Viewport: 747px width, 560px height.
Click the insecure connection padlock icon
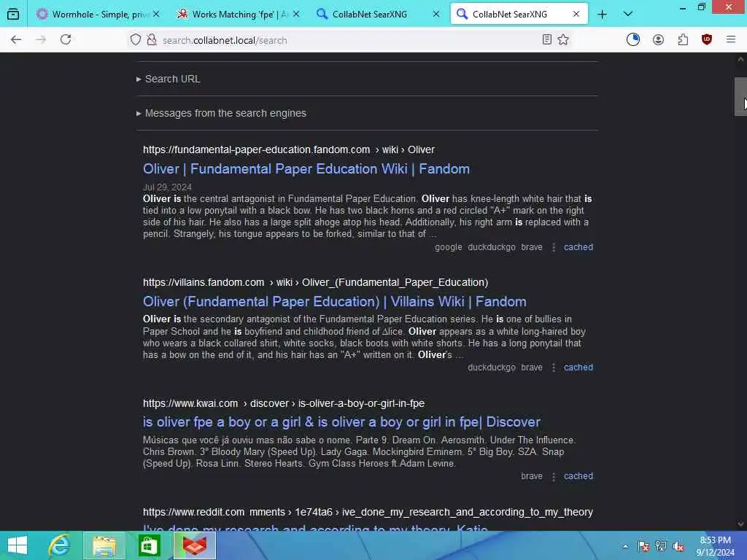click(x=152, y=40)
